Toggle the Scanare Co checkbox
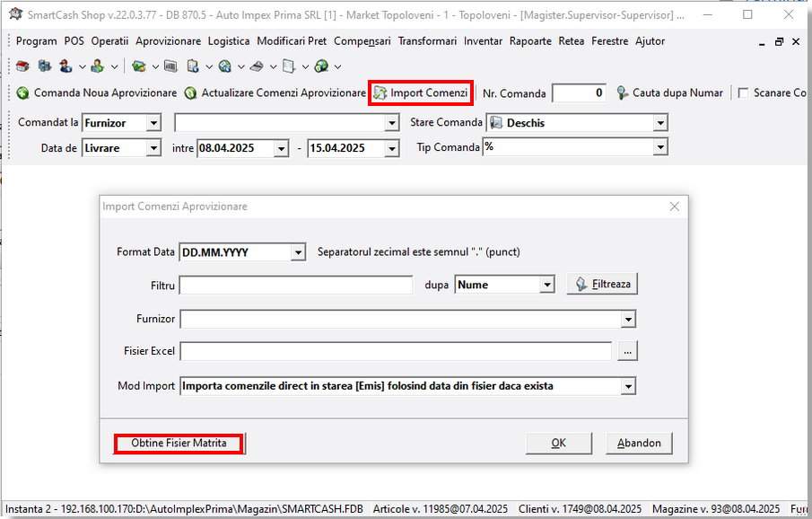The width and height of the screenshot is (812, 519). pos(743,93)
